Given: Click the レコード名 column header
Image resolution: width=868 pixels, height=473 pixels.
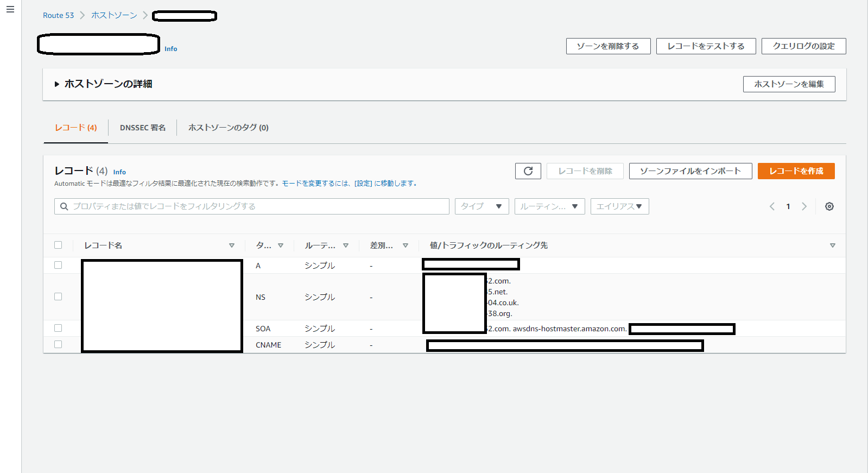Looking at the screenshot, I should coord(103,245).
